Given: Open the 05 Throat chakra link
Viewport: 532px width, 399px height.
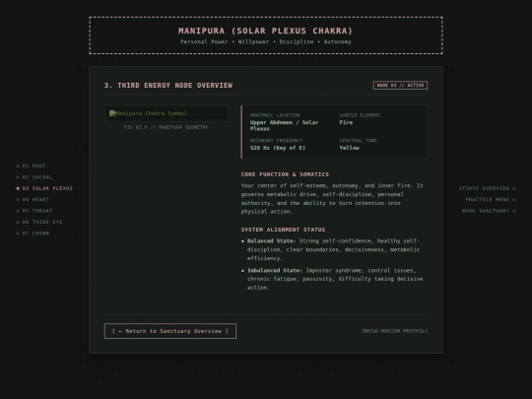Looking at the screenshot, I should 34,211.
